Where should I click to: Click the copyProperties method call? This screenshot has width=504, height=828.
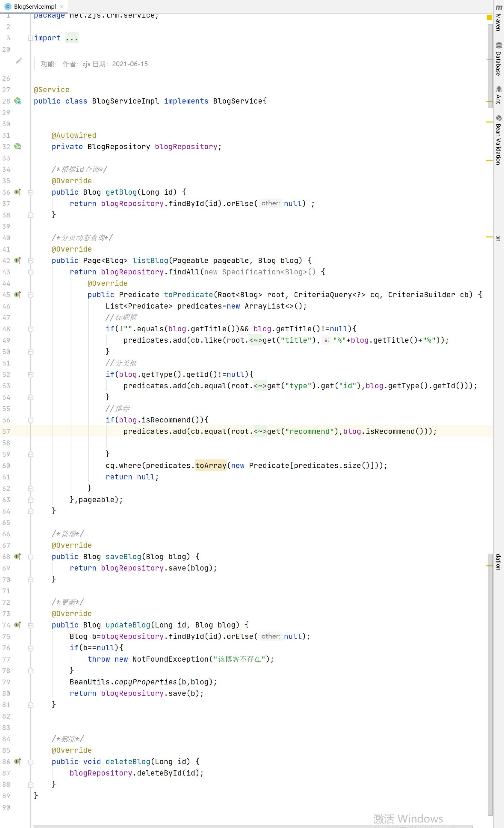pyautogui.click(x=146, y=682)
